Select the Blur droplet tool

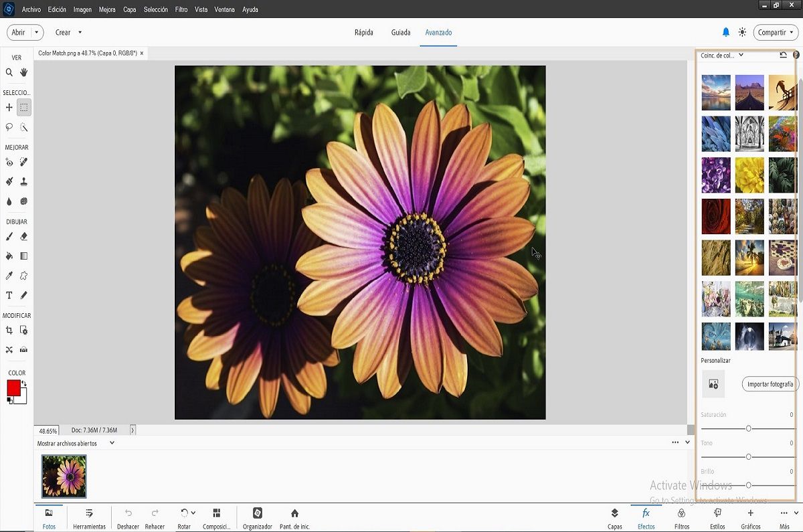click(x=9, y=201)
